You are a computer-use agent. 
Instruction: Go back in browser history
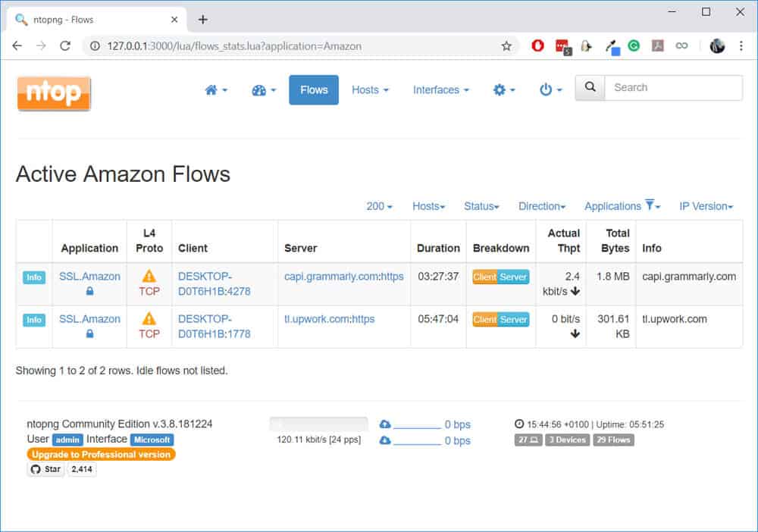point(17,46)
